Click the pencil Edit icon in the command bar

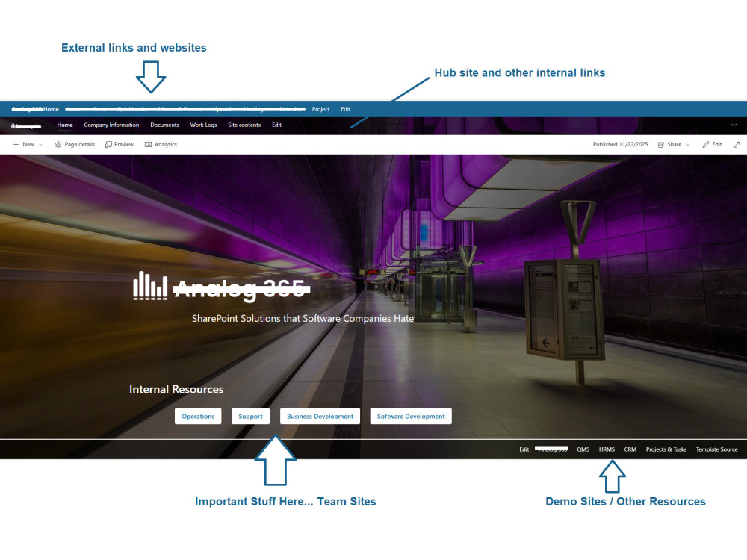(x=706, y=145)
